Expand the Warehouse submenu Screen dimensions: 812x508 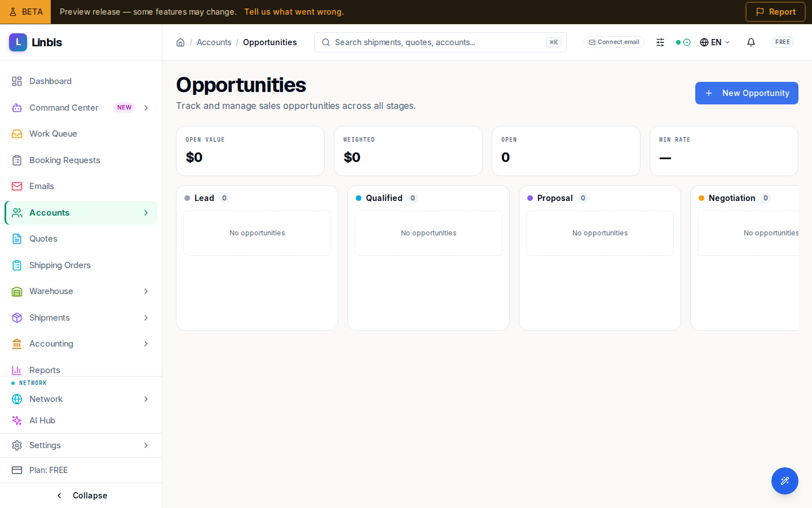[x=146, y=291]
